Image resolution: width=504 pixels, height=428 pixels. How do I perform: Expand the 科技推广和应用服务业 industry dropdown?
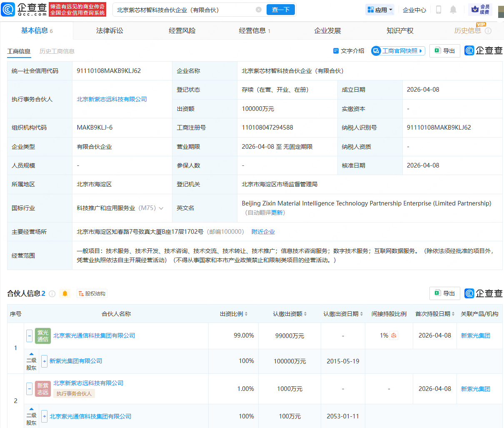(x=161, y=208)
